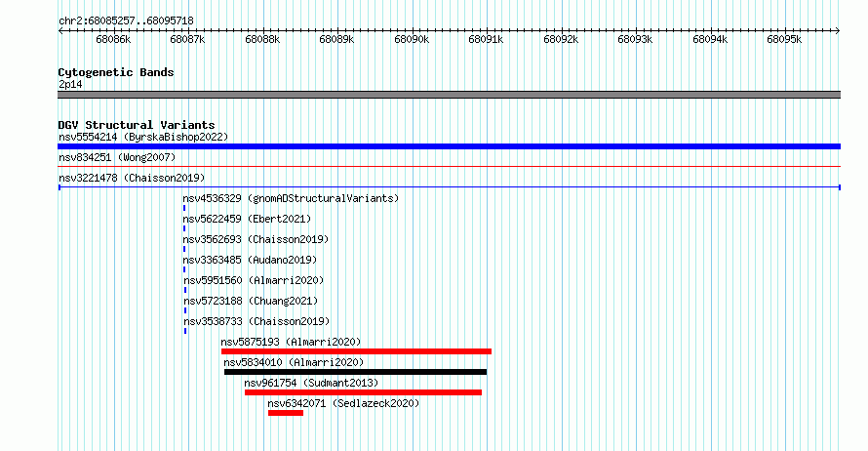Viewport: 868px width, 451px height.
Task: Select the gray 2p14 cytogenetic band bar
Action: click(x=449, y=95)
